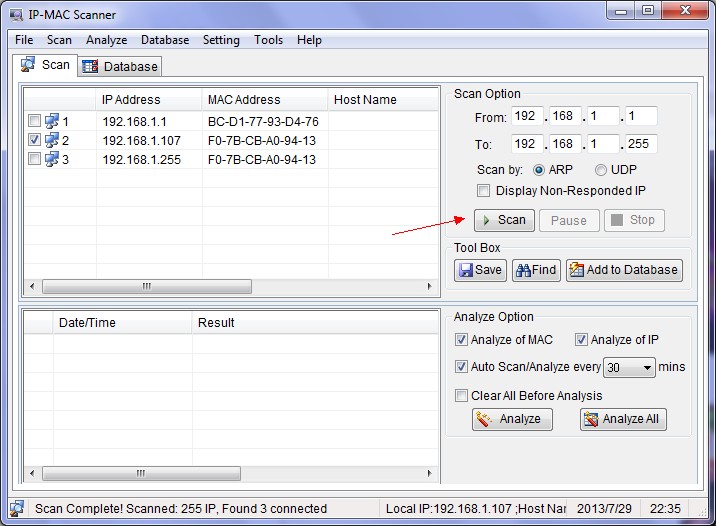Click the Analyze All button
The width and height of the screenshot is (716, 526).
point(623,419)
